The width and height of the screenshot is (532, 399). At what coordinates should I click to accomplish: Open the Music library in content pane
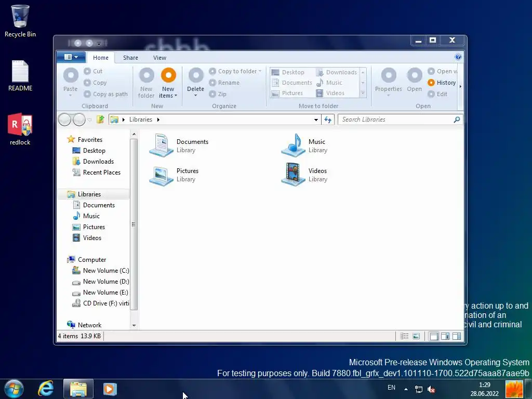pyautogui.click(x=304, y=145)
